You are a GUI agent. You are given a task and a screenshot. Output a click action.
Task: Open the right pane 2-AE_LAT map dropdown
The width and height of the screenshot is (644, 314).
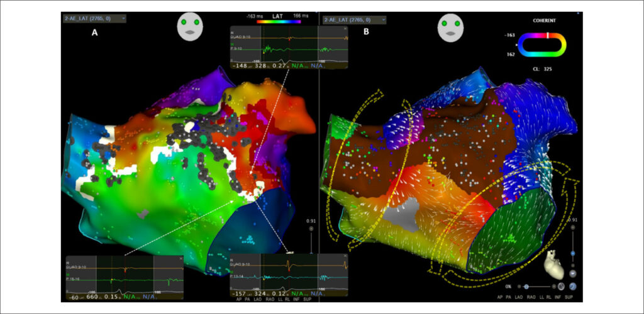355,19
